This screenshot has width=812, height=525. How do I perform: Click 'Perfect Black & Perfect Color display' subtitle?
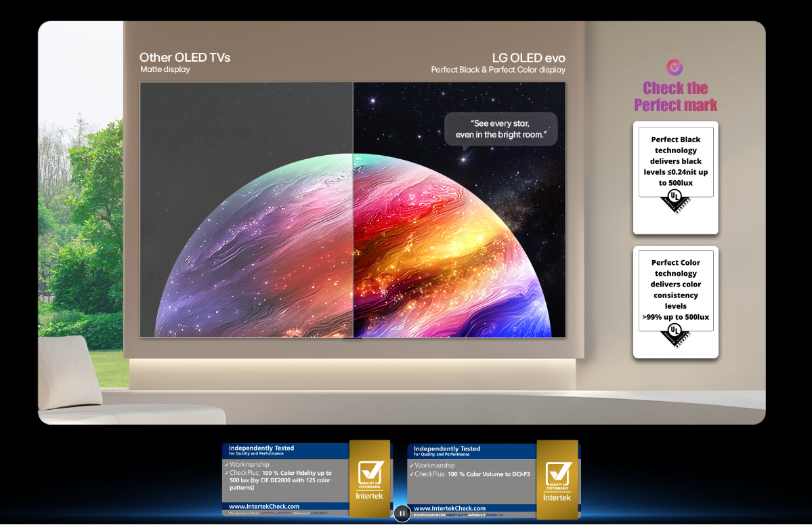[498, 69]
